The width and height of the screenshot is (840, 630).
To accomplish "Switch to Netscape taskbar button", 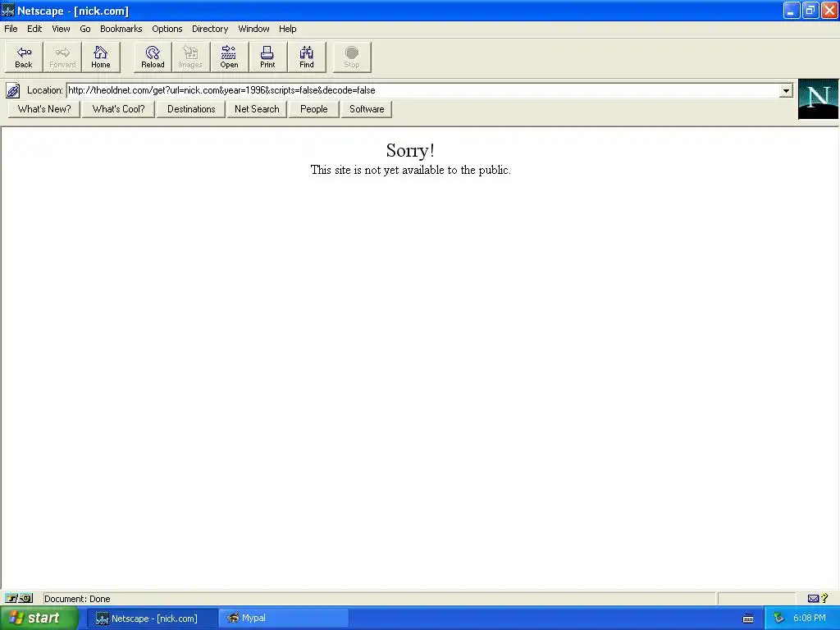I will 153,619.
